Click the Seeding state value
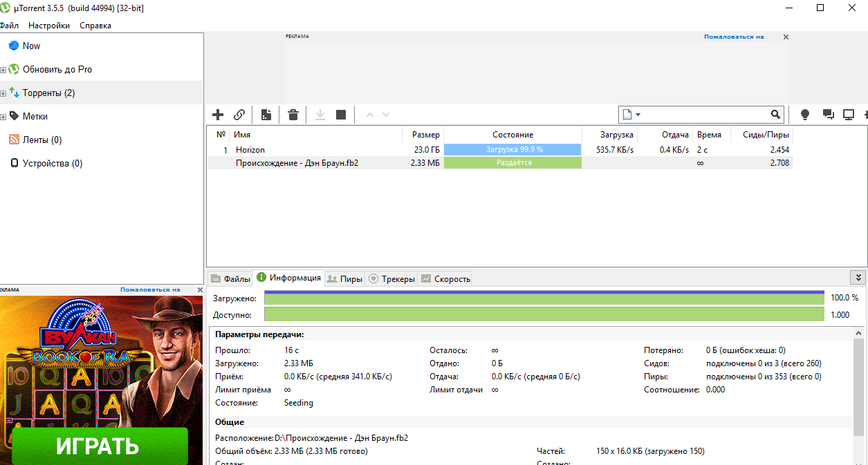This screenshot has height=465, width=868. pyautogui.click(x=299, y=403)
